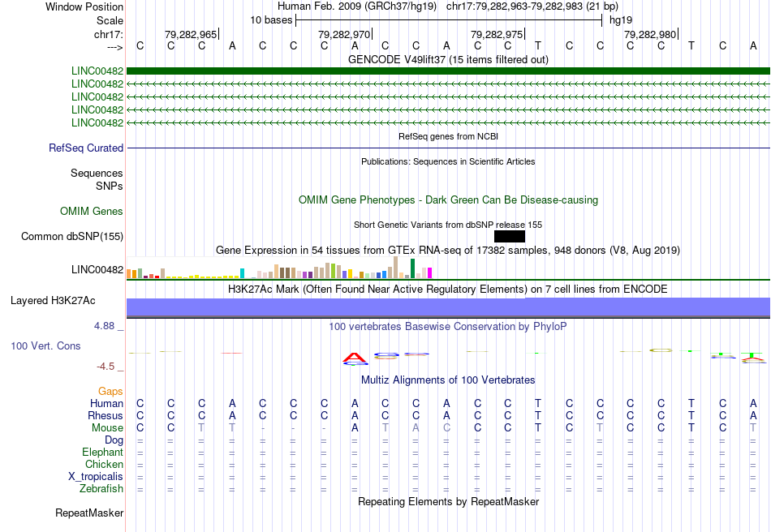This screenshot has height=532, width=771.
Task: Click the H3K27Ac Mark track title
Action: (448, 289)
